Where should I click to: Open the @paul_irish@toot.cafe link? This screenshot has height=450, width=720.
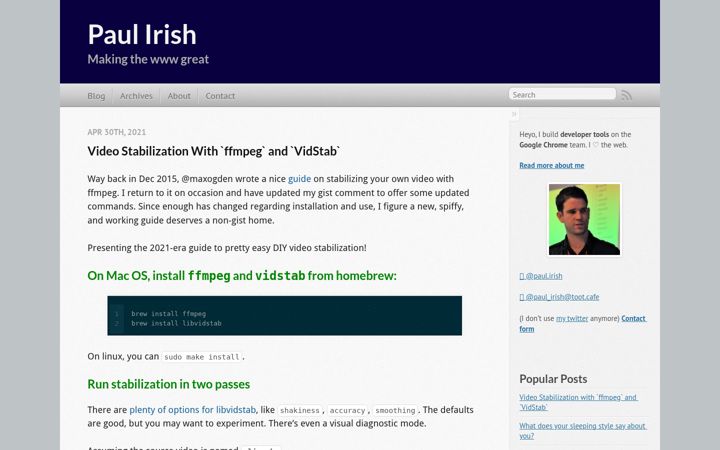[559, 297]
